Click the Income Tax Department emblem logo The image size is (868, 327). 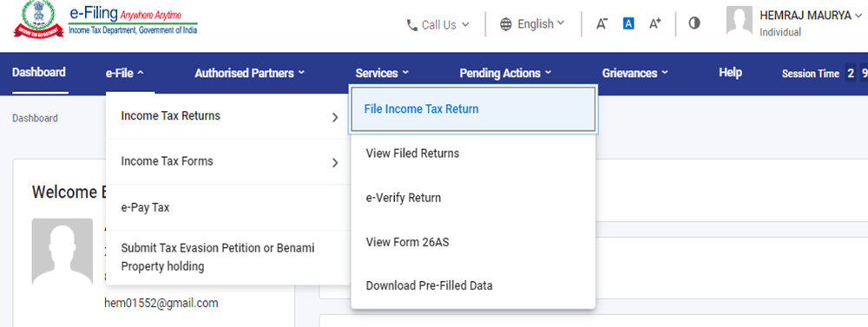tap(38, 21)
